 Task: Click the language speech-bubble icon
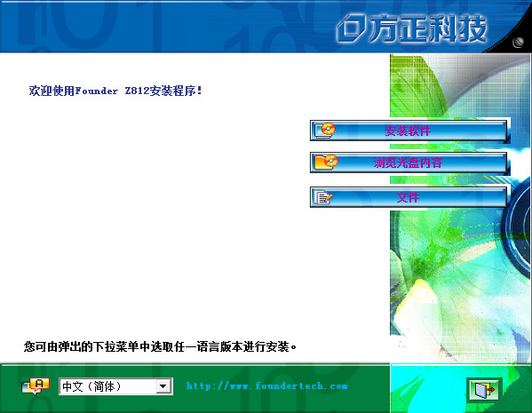(x=36, y=386)
